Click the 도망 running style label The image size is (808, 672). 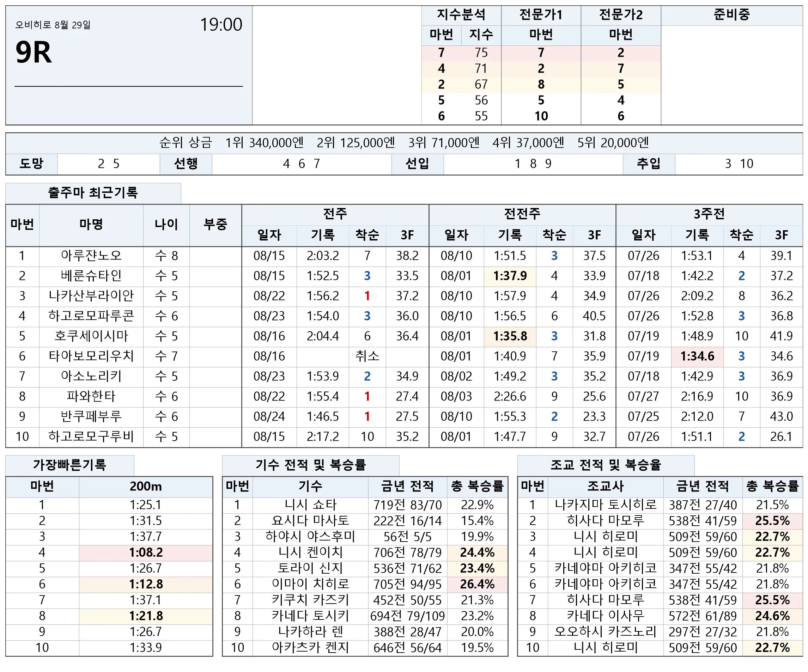[31, 164]
